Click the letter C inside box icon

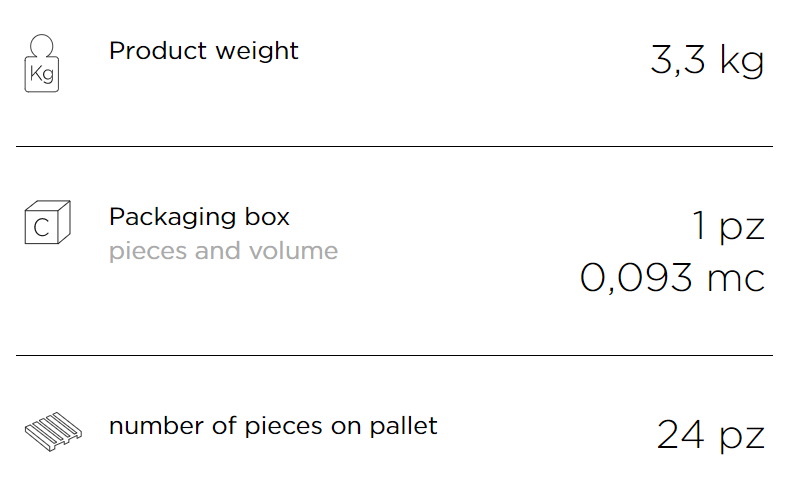42,228
